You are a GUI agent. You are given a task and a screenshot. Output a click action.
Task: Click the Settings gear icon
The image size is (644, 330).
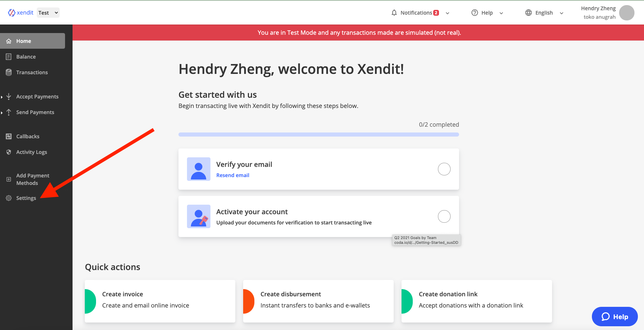9,198
